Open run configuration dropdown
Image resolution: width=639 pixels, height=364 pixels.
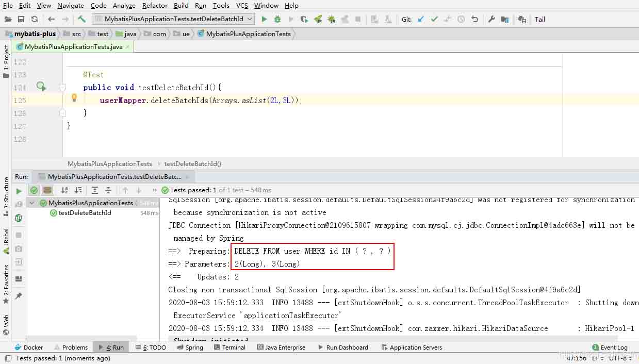pos(173,19)
